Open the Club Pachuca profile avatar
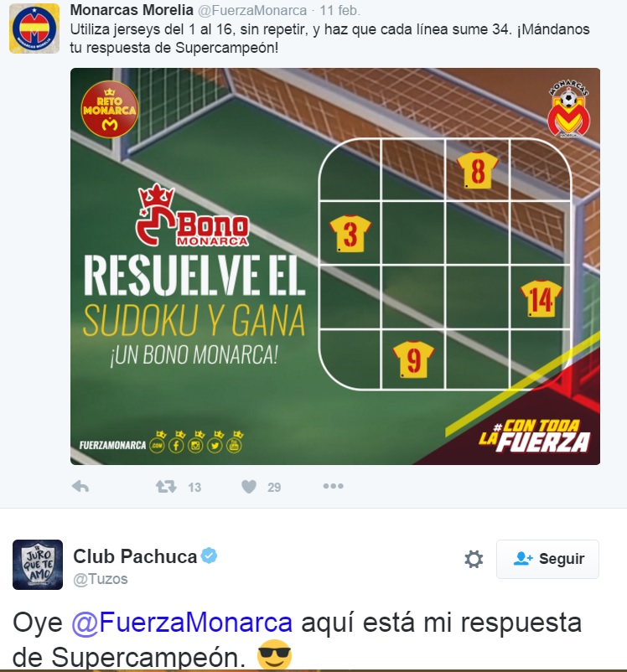 coord(38,565)
